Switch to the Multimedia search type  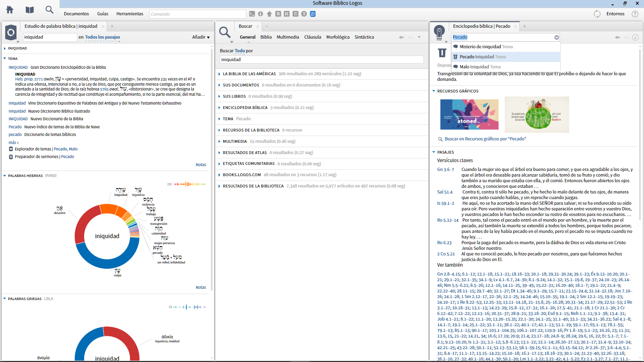(288, 37)
